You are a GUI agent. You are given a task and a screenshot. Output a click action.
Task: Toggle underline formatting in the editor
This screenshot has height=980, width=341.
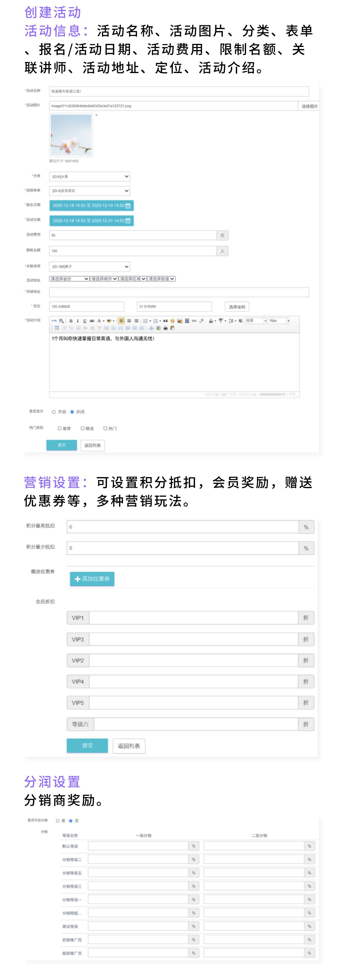click(x=85, y=321)
